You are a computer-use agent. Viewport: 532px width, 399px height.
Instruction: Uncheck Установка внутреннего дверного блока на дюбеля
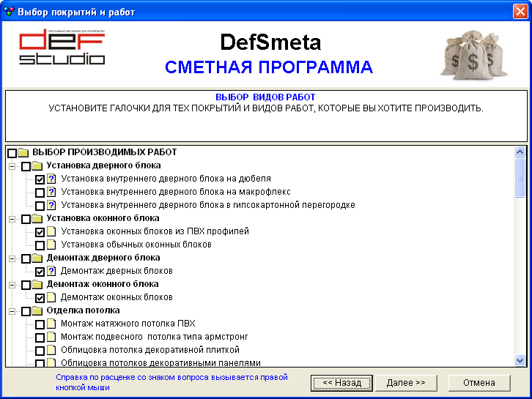click(40, 179)
